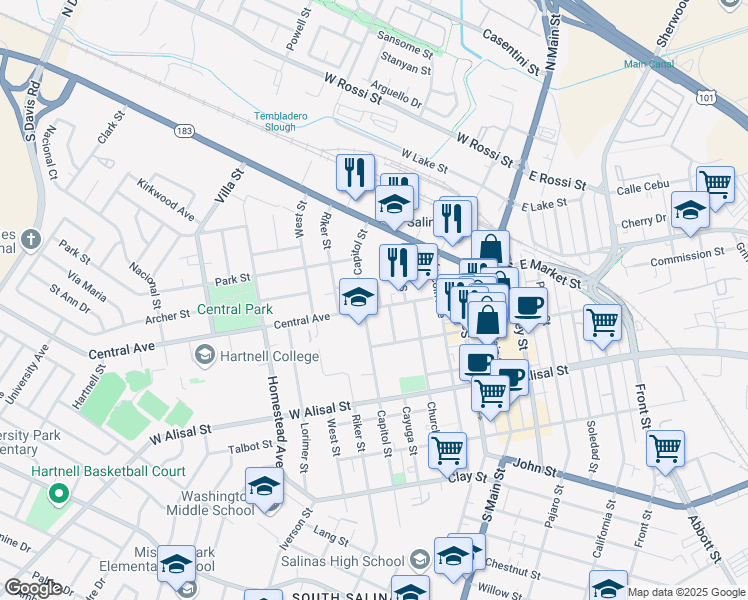
Task: Select the school marker near Cherry Dr
Action: [x=690, y=210]
